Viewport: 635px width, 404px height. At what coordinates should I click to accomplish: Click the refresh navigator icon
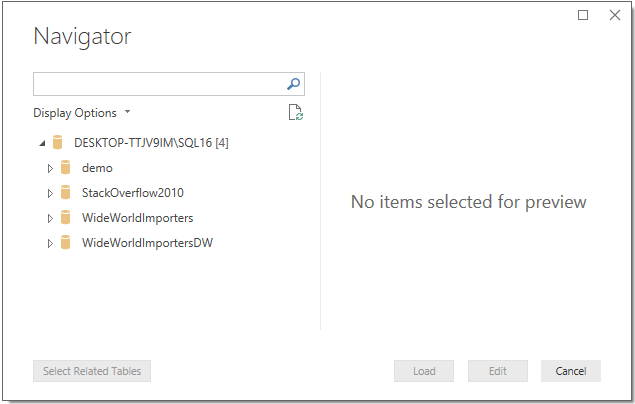click(295, 113)
